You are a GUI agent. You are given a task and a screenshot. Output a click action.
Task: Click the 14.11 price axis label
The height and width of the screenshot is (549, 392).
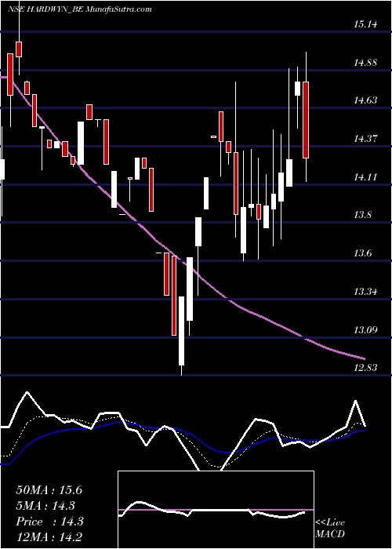tap(365, 177)
